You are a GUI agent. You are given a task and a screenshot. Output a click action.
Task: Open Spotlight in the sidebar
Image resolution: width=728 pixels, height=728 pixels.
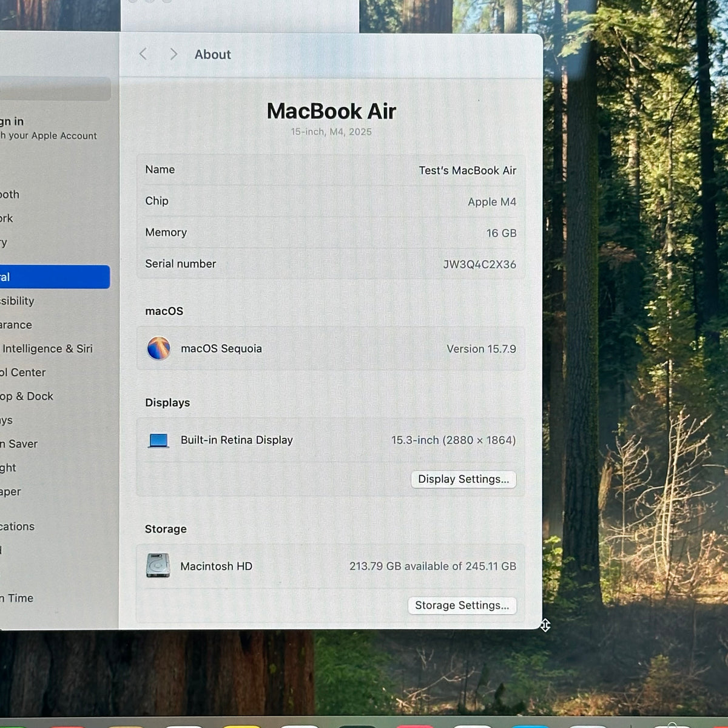[8, 468]
